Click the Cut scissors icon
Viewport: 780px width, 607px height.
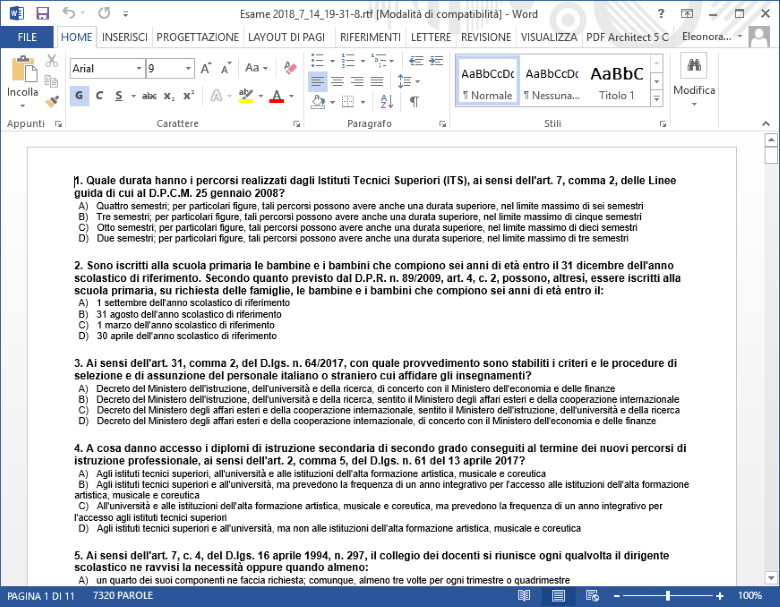pyautogui.click(x=51, y=61)
